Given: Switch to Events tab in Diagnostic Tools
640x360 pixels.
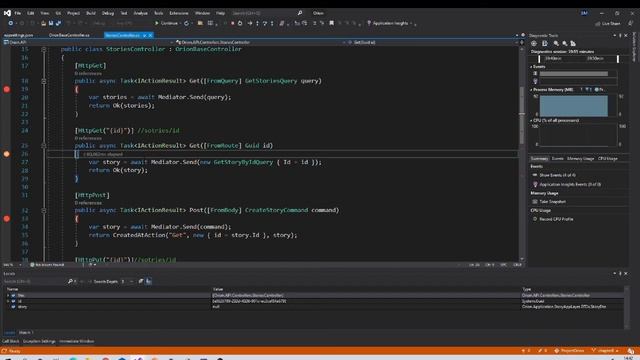Looking at the screenshot, I should [558, 158].
